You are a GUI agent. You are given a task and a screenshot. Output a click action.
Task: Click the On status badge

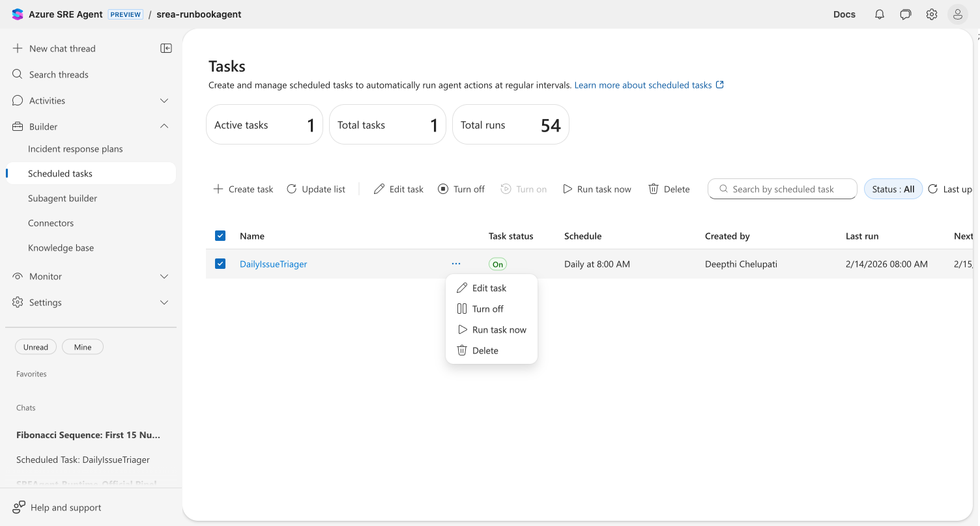point(498,264)
